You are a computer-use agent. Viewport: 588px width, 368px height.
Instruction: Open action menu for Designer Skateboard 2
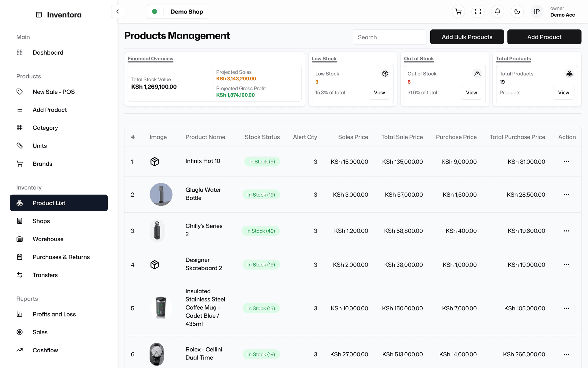point(567,265)
